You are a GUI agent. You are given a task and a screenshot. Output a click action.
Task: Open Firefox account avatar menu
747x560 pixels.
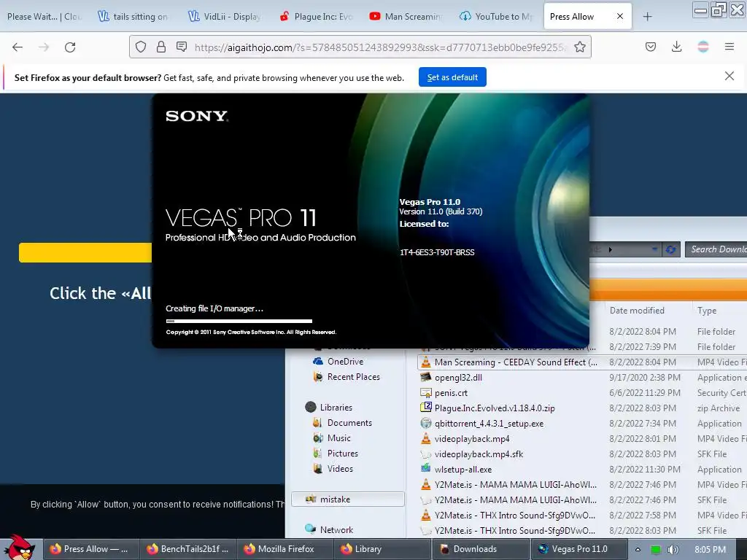703,47
